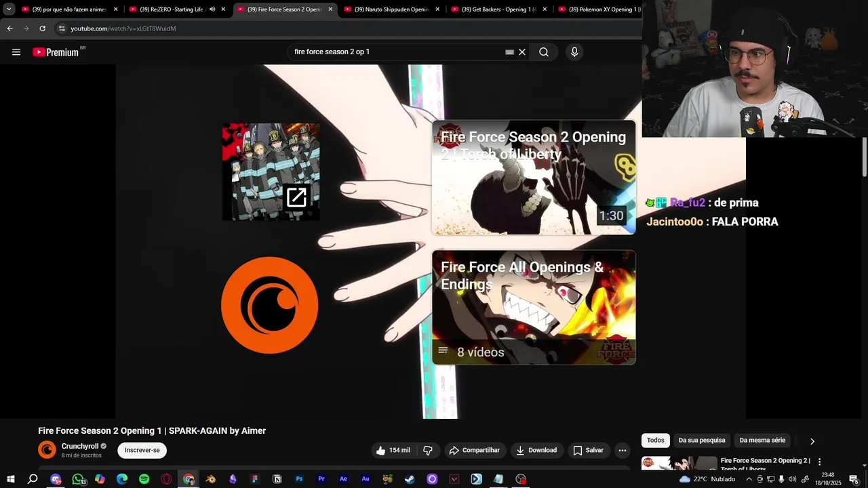Screen dimensions: 868x488
Task: Select the 'Da sua pesquisa' chip
Action: pos(702,441)
